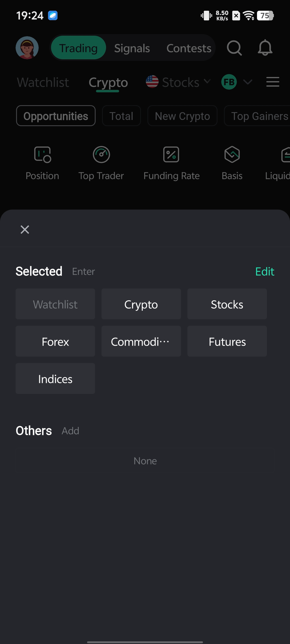Expand the FB badge dropdown chevron

[x=247, y=82]
